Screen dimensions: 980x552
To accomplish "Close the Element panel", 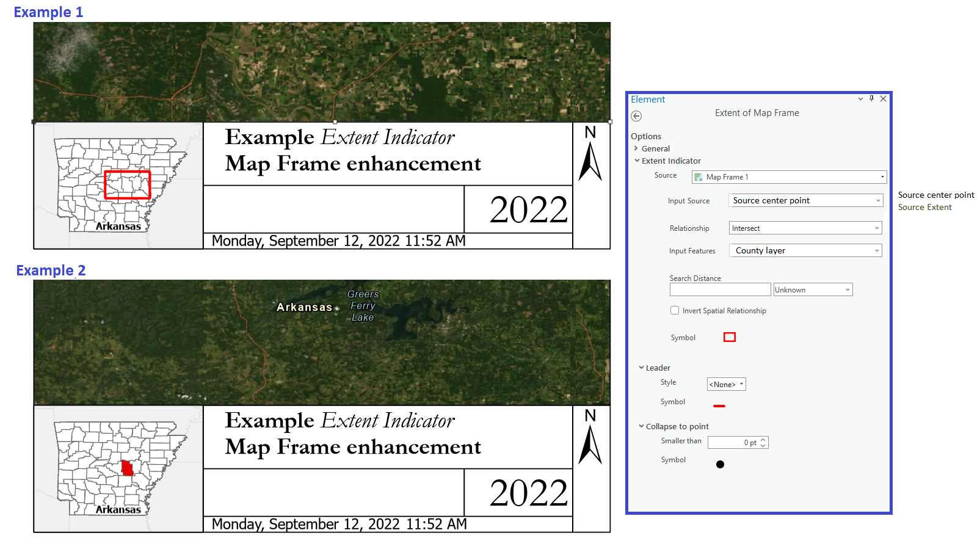I will click(884, 99).
